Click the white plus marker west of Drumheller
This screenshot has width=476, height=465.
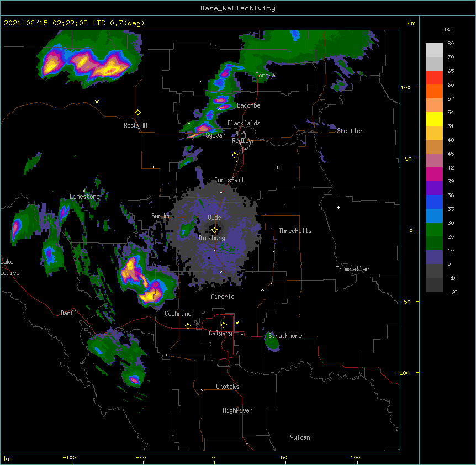[338, 207]
